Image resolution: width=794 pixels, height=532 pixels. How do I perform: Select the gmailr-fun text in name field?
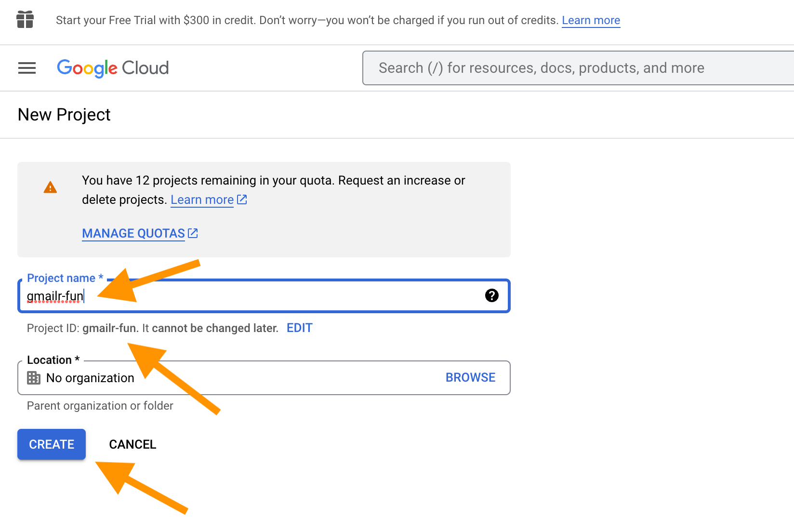click(x=54, y=295)
